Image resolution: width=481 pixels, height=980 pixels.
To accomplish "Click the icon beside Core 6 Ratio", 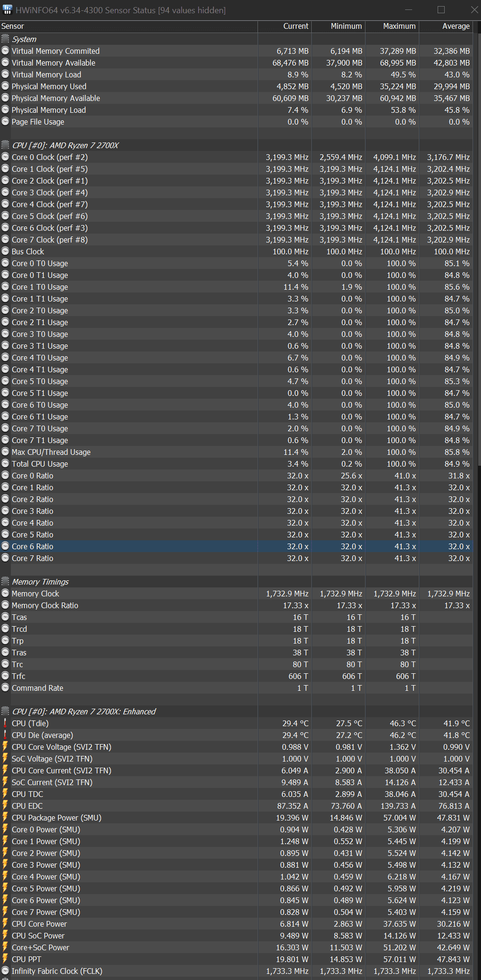I will click(x=5, y=546).
